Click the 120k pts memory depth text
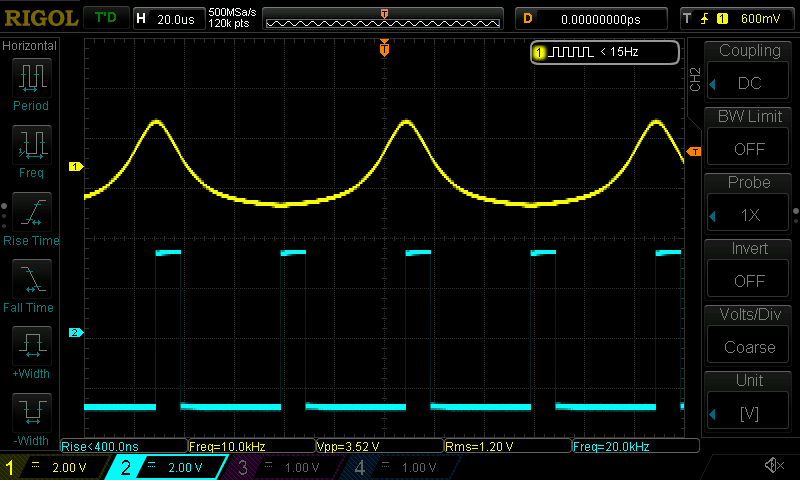 pyautogui.click(x=229, y=23)
